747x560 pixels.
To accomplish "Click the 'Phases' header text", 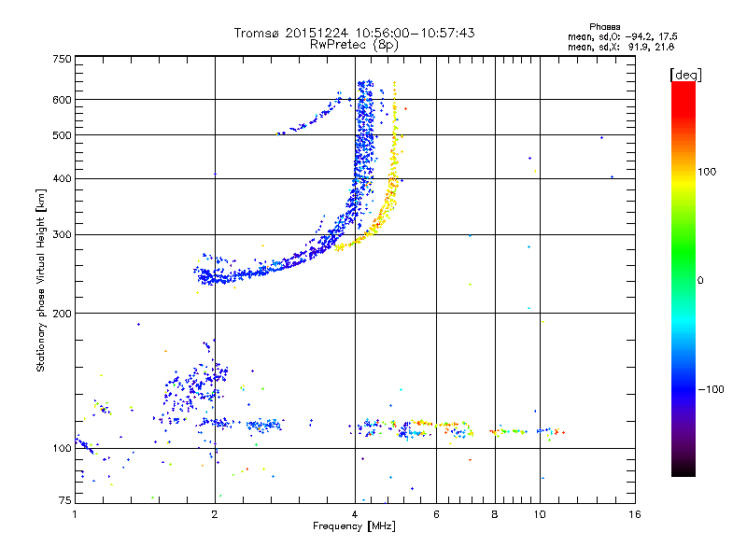I will coord(604,27).
